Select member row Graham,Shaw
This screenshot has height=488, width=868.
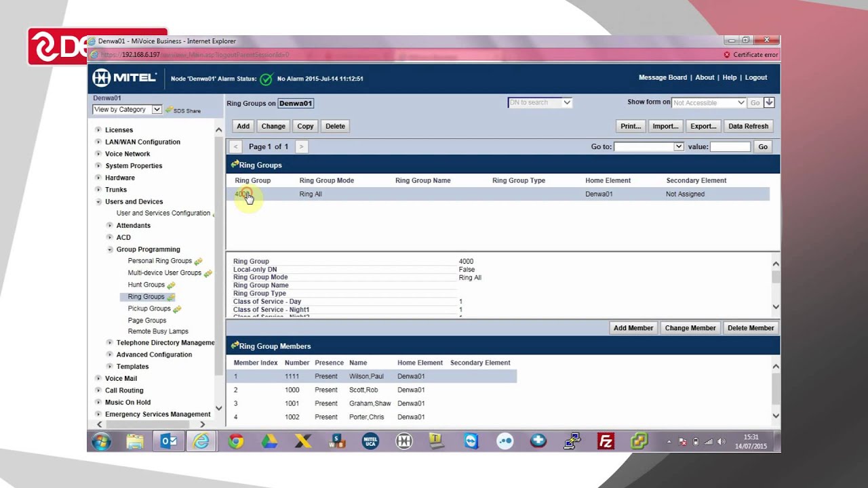372,403
